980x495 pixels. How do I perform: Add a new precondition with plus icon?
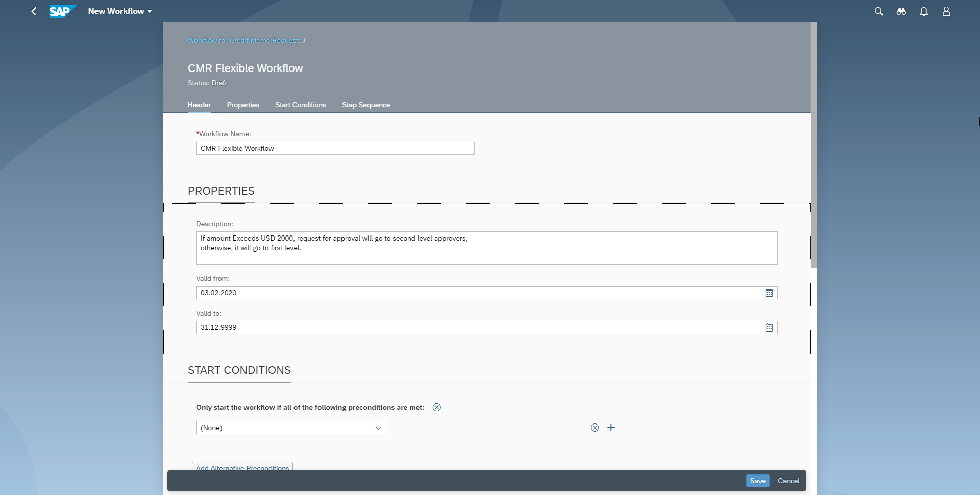[611, 428]
